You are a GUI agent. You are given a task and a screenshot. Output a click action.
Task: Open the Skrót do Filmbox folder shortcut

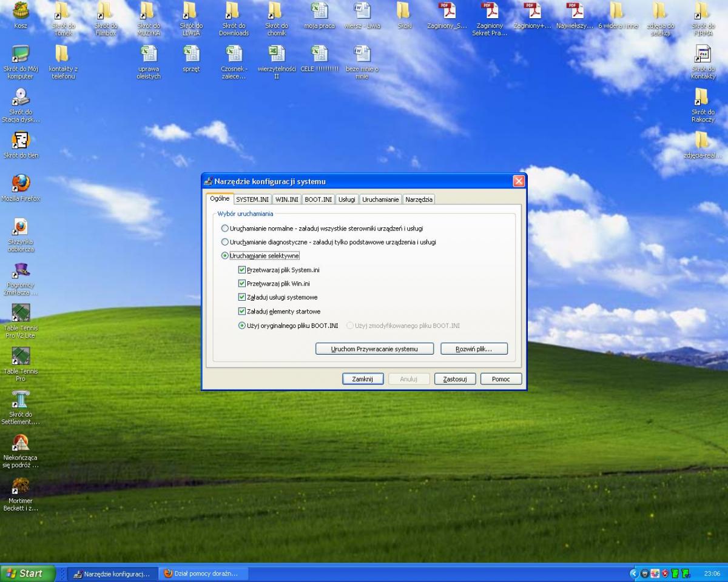click(x=106, y=18)
